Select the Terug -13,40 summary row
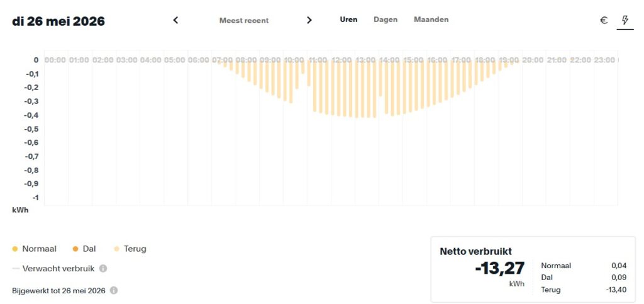 click(x=584, y=290)
